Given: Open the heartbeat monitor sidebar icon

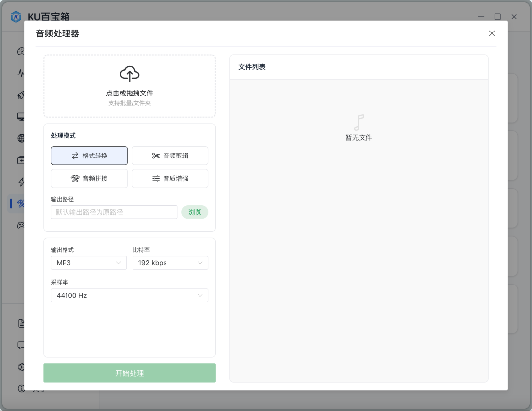Looking at the screenshot, I should tap(21, 73).
